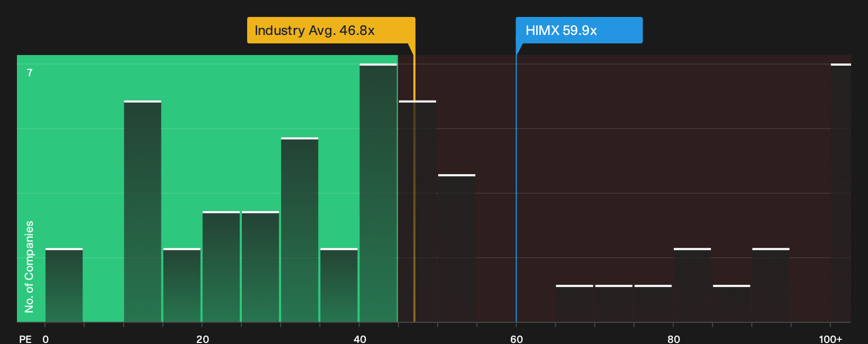The width and height of the screenshot is (868, 344).
Task: Click the 'No. of Companies' axis label
Action: coord(29,267)
